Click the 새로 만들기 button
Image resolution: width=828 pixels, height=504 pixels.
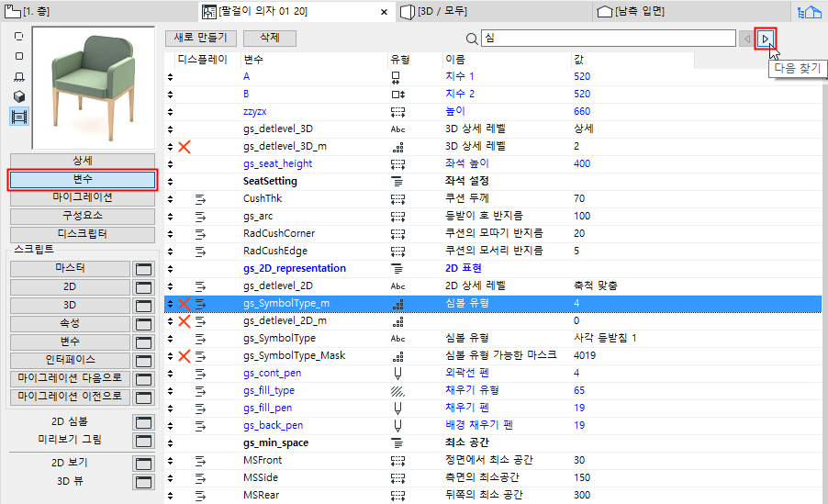[x=200, y=38]
